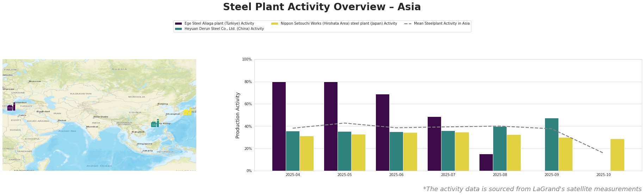The width and height of the screenshot is (644, 195).
Task: Click the Production Activity axis title
Action: pyautogui.click(x=238, y=115)
